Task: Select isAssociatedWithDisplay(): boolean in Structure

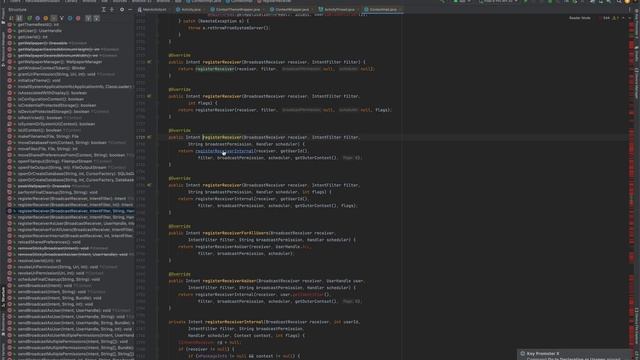Action: pos(52,93)
